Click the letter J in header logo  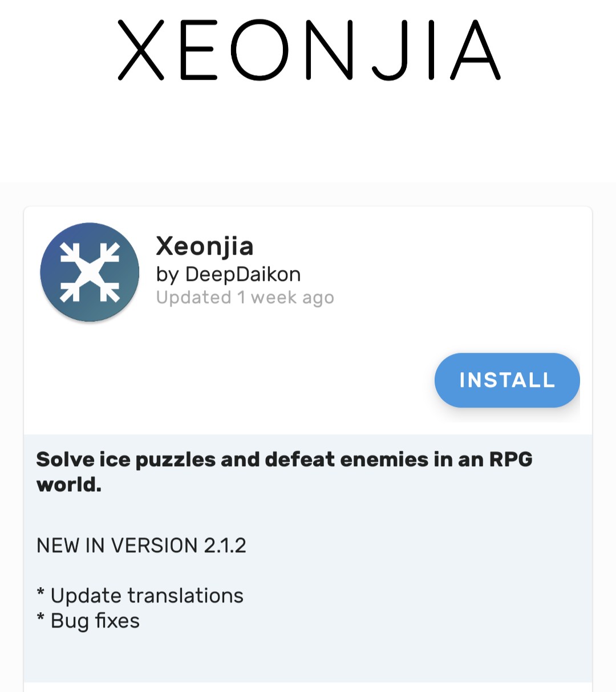pyautogui.click(x=390, y=50)
